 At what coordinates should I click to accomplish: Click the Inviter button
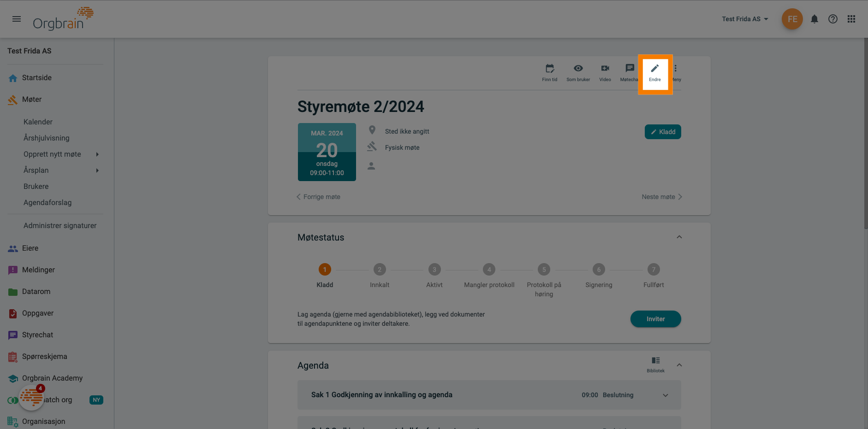655,319
